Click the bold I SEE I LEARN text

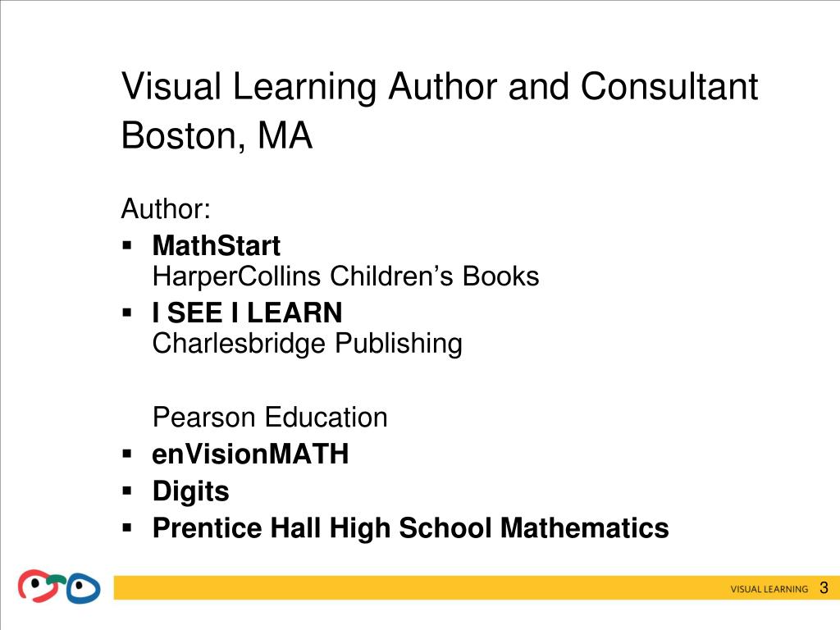coord(247,313)
